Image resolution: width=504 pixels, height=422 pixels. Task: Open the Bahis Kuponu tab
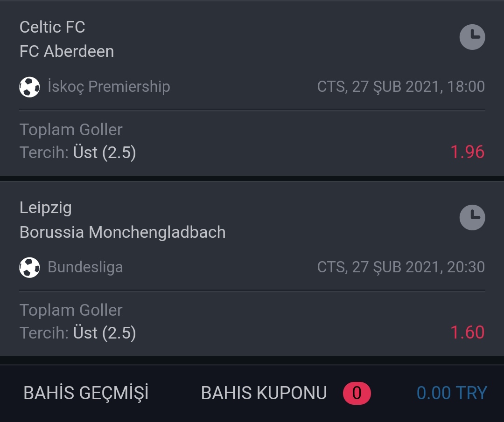264,393
